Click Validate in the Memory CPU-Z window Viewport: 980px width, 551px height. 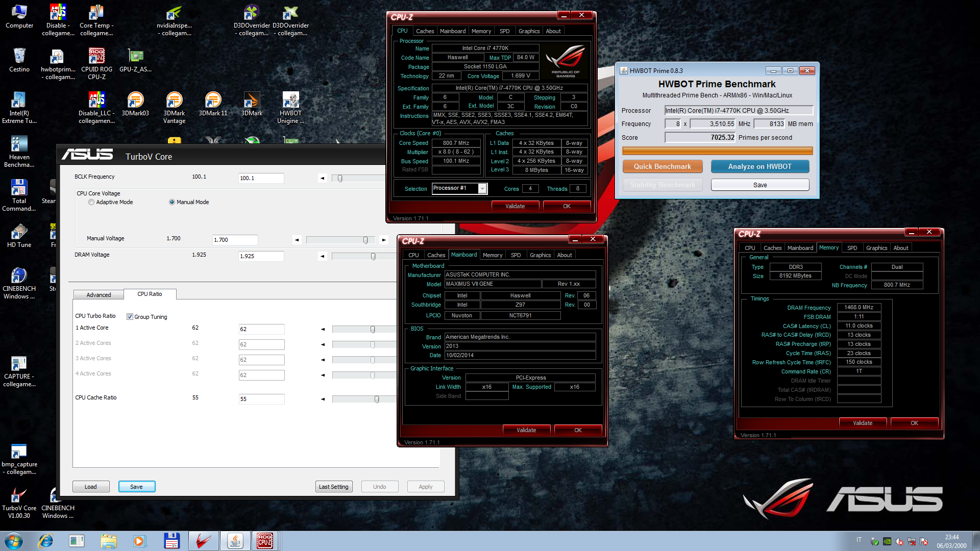[x=863, y=423]
